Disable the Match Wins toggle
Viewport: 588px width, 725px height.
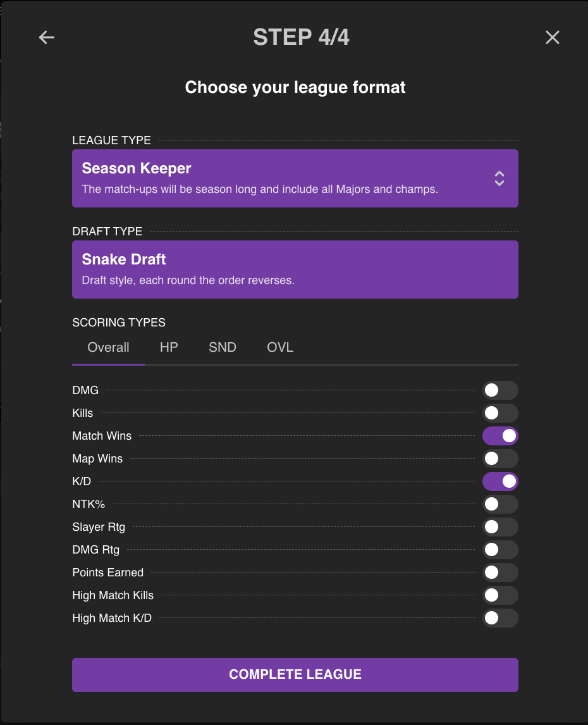[500, 436]
